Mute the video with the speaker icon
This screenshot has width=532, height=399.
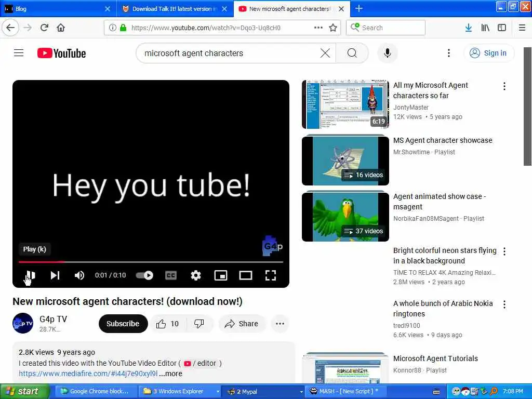point(79,275)
